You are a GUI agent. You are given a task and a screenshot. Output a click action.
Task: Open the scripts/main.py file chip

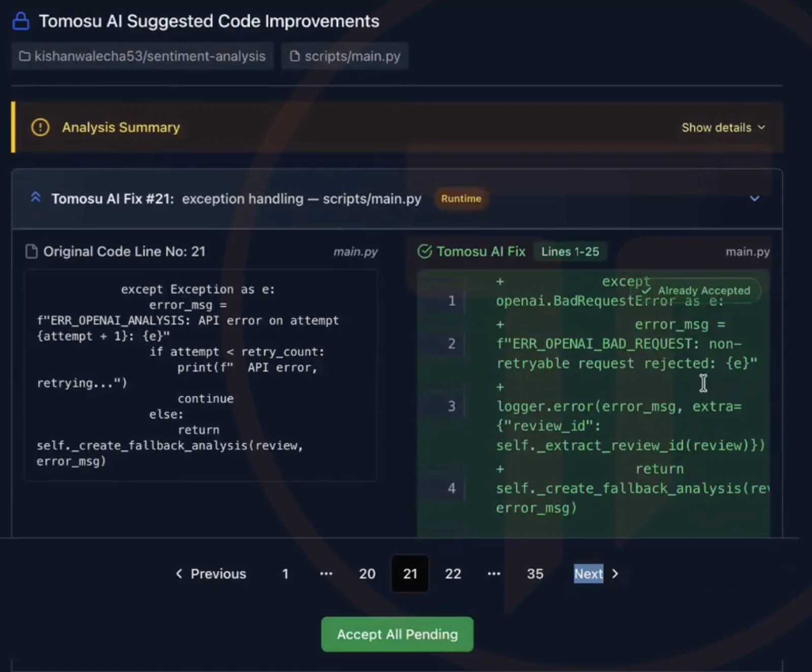point(345,56)
